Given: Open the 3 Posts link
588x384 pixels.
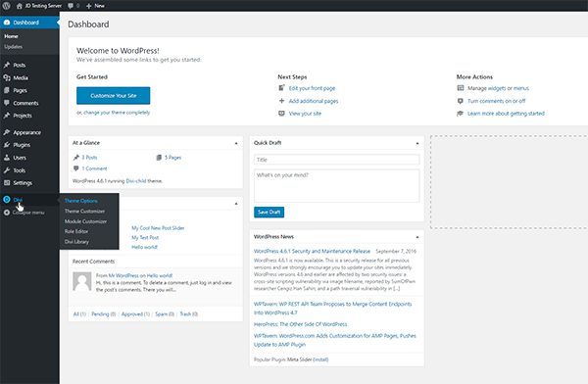Looking at the screenshot, I should pyautogui.click(x=89, y=158).
